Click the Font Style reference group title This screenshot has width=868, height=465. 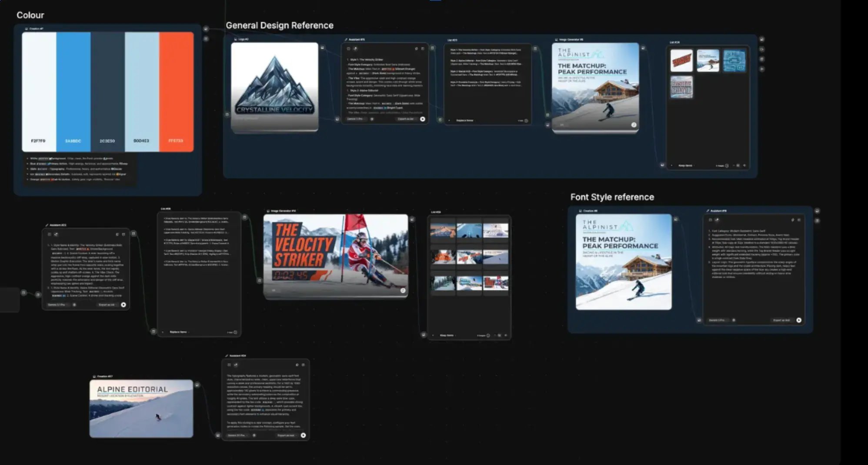[x=612, y=197]
